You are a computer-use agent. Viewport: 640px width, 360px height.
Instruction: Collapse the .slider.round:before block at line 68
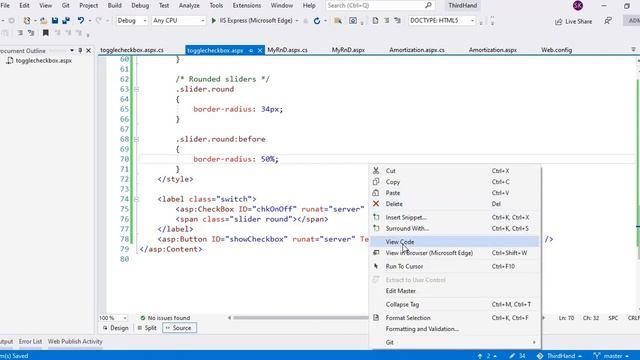pyautogui.click(x=136, y=139)
